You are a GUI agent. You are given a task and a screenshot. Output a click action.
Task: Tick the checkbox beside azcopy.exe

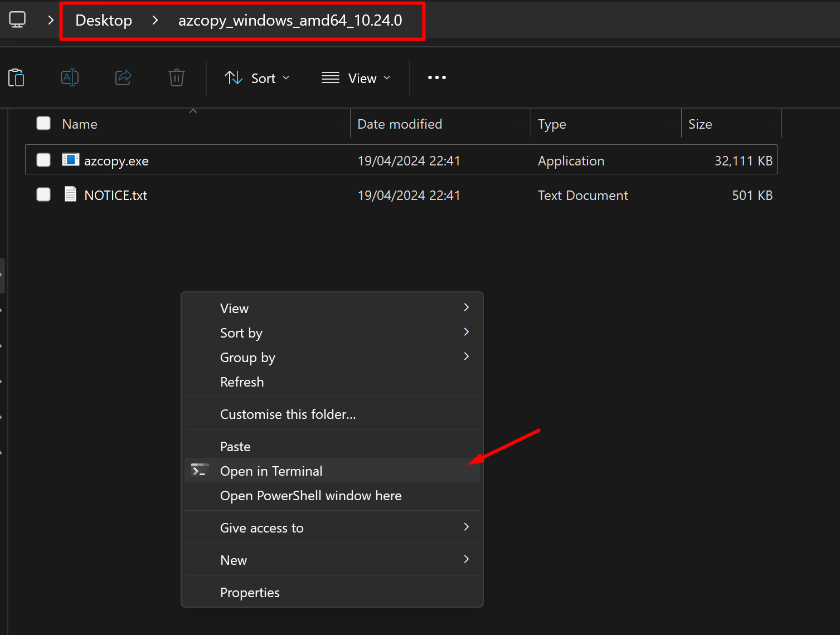[43, 160]
